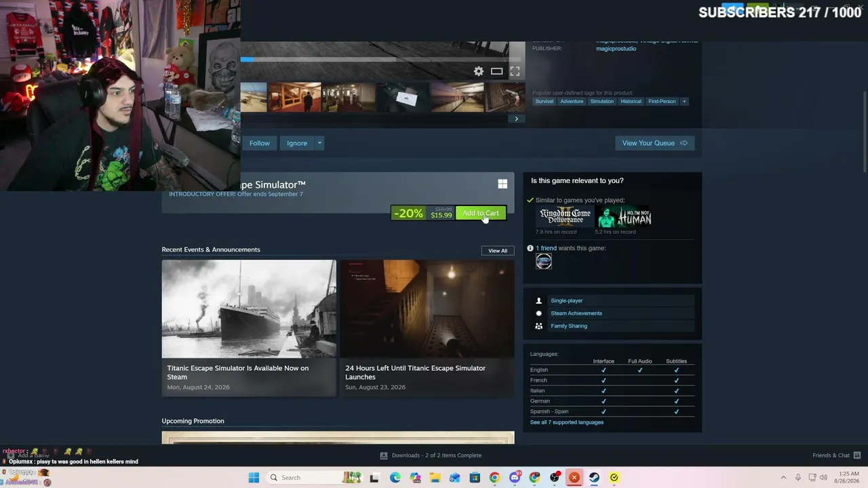Select the Adventure tag
The height and width of the screenshot is (488, 868).
572,102
